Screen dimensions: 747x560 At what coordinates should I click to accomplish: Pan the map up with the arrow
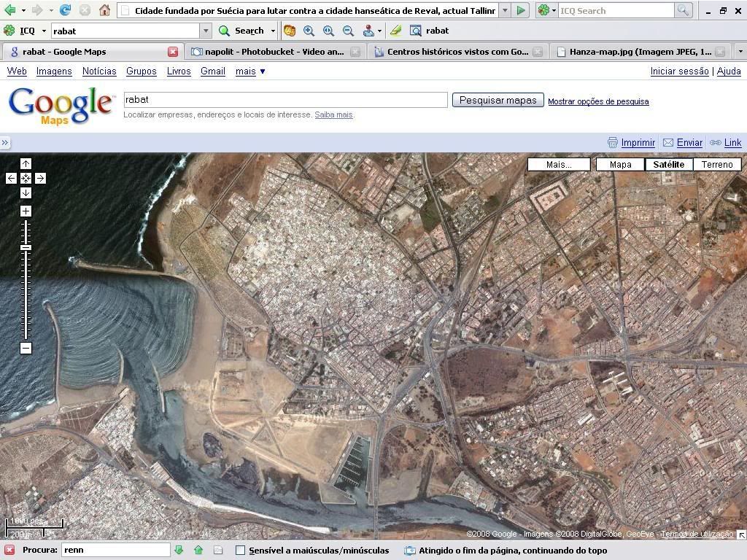(x=26, y=164)
